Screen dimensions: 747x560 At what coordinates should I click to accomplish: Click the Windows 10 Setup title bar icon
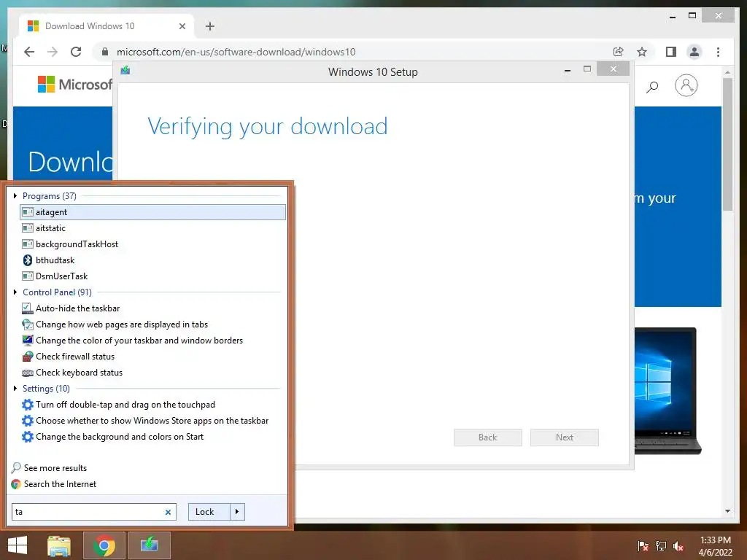[x=125, y=71]
